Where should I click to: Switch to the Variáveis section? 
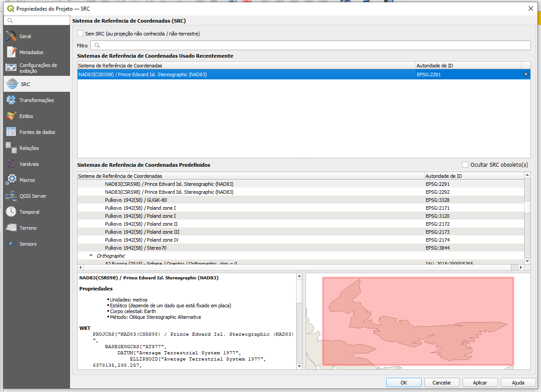29,164
